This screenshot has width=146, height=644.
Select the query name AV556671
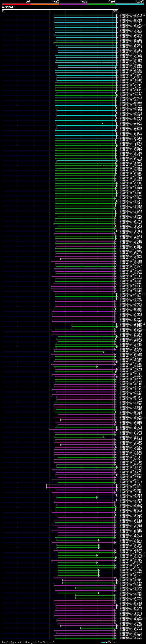pyautogui.click(x=8, y=7)
